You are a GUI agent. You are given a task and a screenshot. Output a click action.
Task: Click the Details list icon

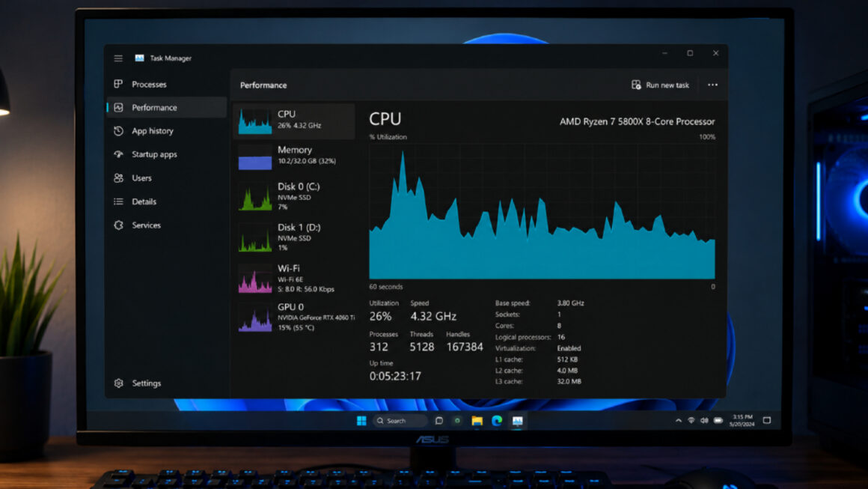click(x=118, y=201)
